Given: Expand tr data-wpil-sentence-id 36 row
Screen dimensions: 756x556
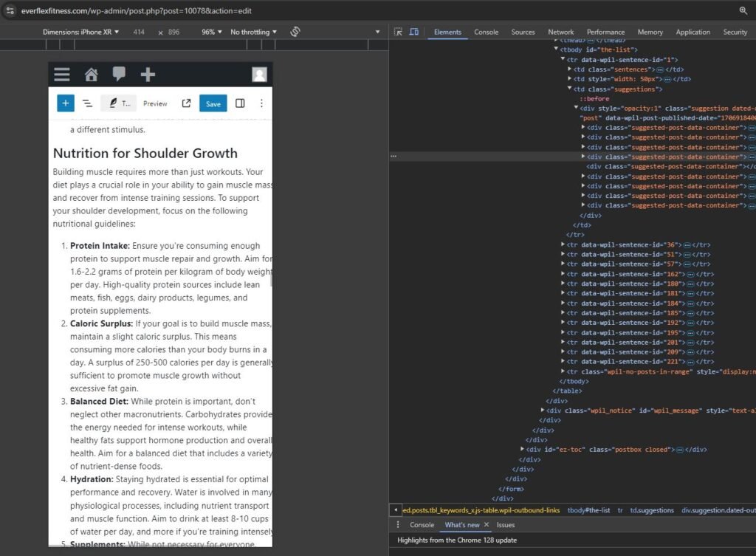Looking at the screenshot, I should point(563,244).
